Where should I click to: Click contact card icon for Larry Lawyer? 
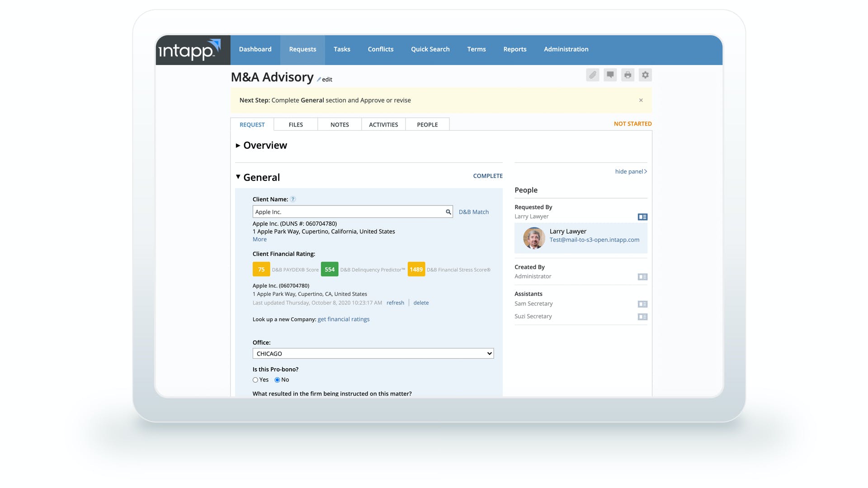(642, 217)
